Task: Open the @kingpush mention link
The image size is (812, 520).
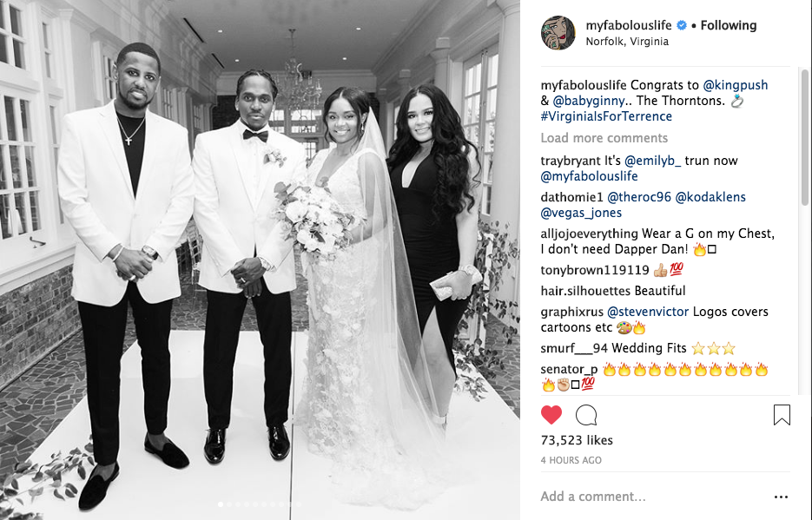Action: click(x=735, y=85)
